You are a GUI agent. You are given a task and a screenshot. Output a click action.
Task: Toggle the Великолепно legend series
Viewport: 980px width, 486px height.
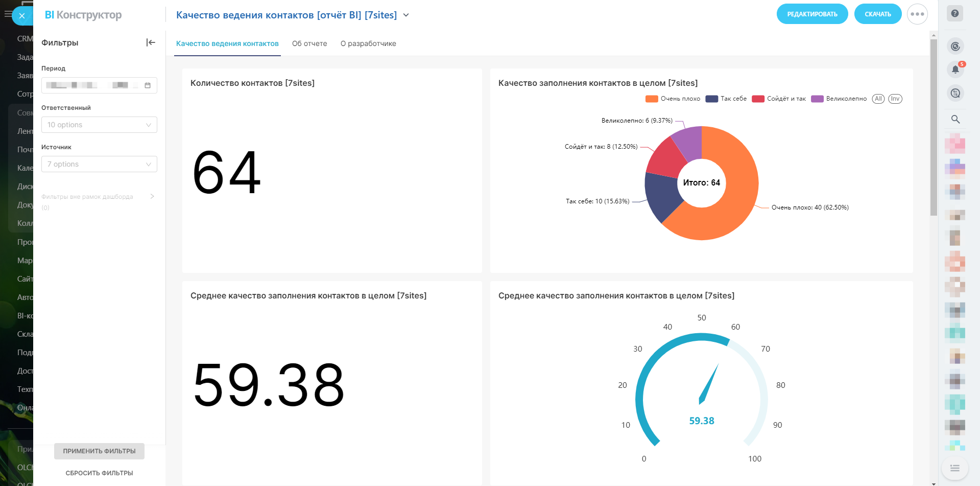839,99
